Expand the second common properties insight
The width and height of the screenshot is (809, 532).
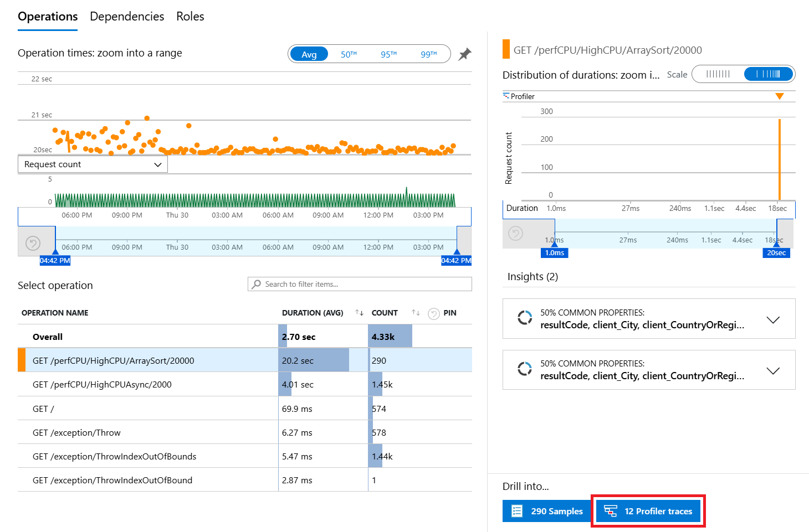772,370
